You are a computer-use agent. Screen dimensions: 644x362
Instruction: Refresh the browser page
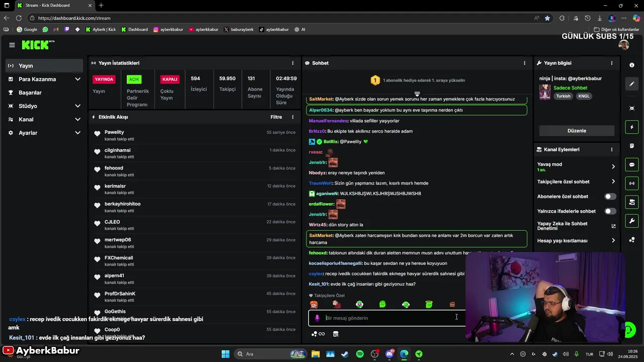[x=19, y=18]
